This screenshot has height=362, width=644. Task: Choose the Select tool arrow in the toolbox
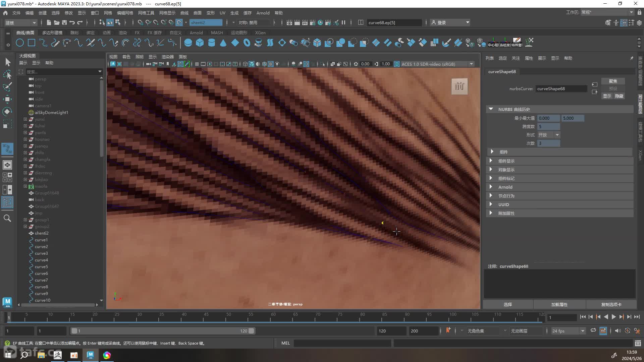click(7, 62)
